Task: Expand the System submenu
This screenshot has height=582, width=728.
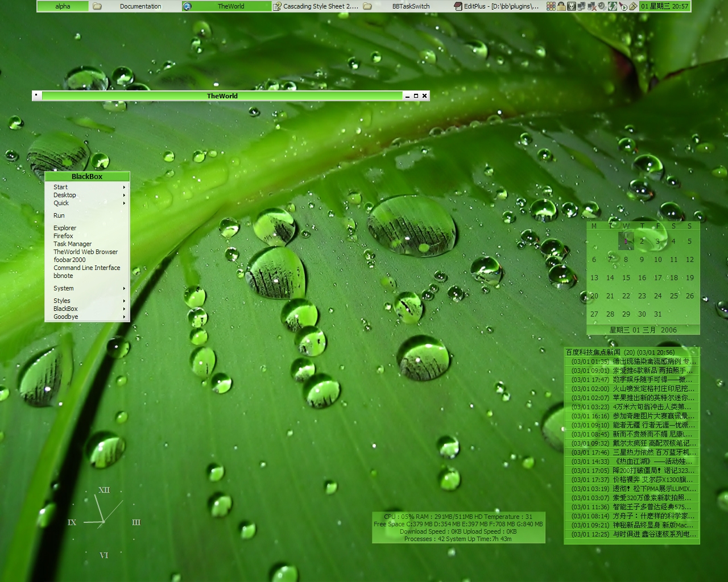Action: point(87,288)
